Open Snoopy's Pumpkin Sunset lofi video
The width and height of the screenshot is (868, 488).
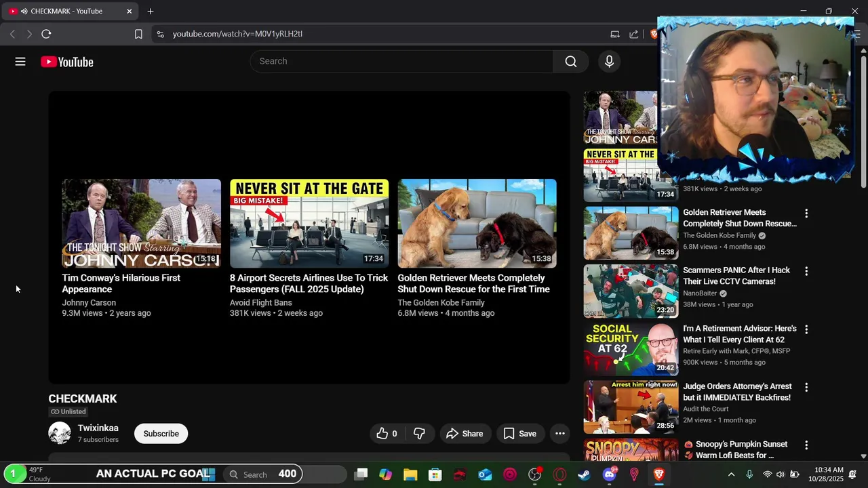736,449
